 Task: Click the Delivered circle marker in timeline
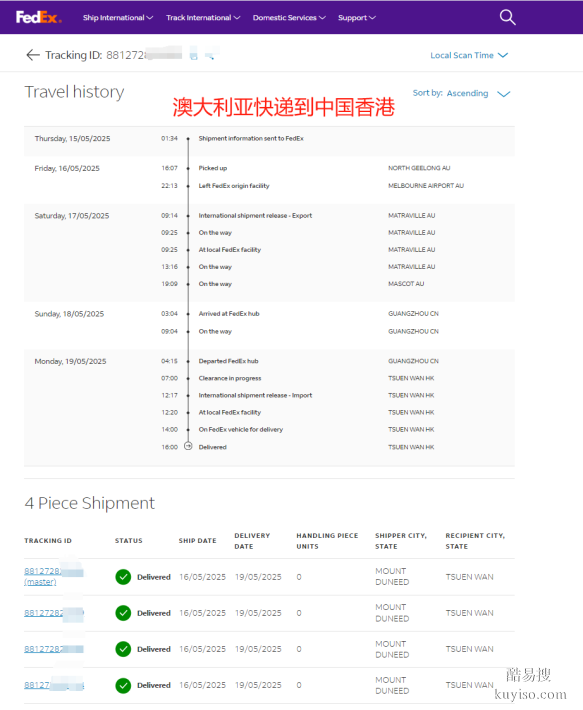(188, 446)
